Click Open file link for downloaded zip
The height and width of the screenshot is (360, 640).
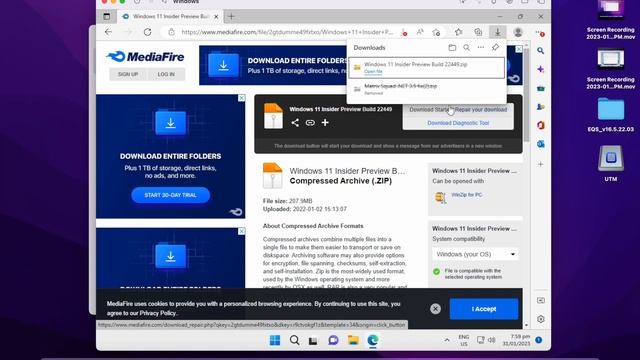coord(373,71)
